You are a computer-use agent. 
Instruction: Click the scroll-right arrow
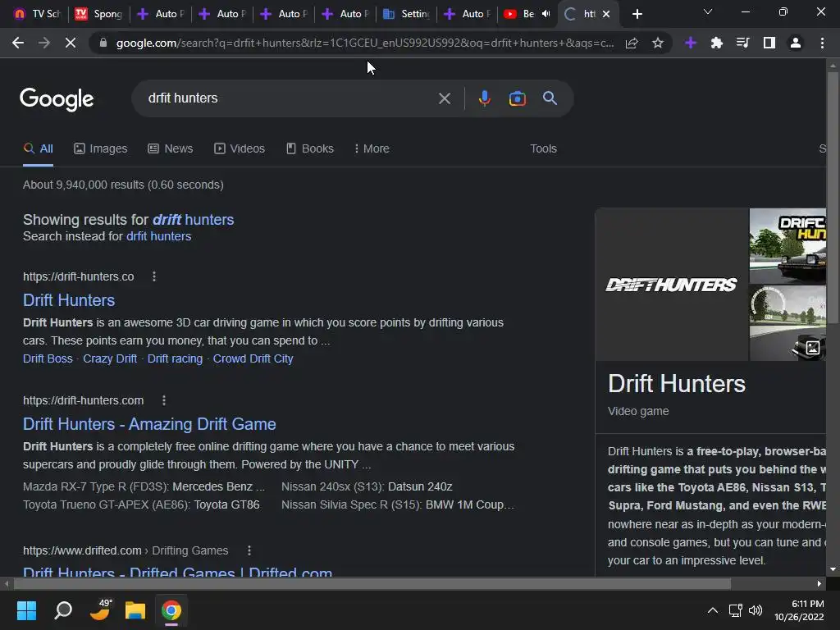pos(819,583)
